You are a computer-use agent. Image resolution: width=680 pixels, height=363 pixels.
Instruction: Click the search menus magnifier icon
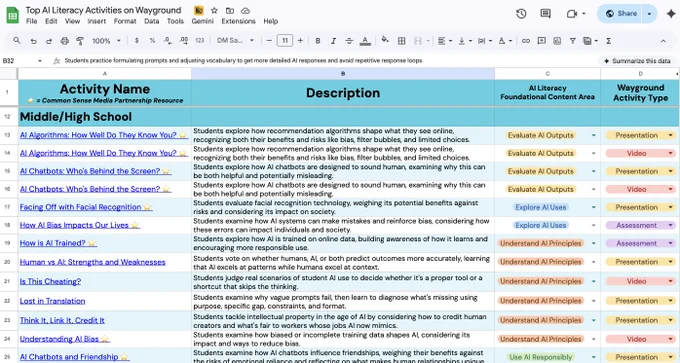(17, 41)
